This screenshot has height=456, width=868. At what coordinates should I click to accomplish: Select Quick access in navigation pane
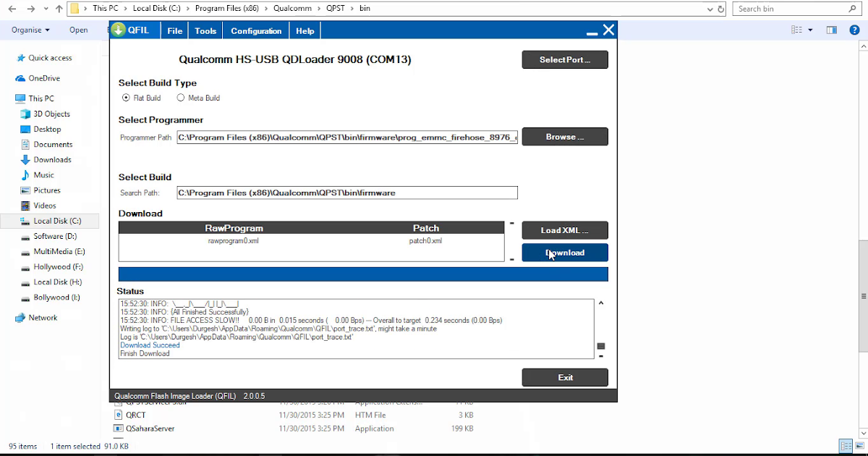click(50, 58)
